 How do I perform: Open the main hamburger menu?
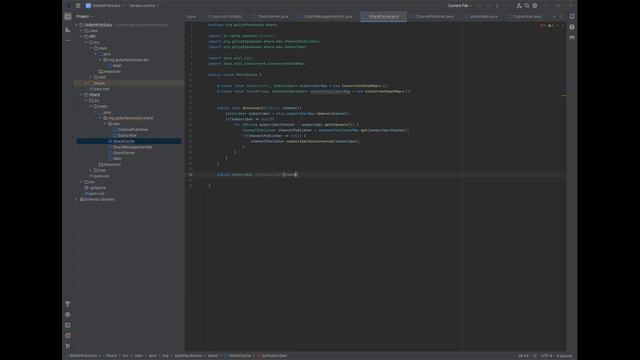pos(78,6)
